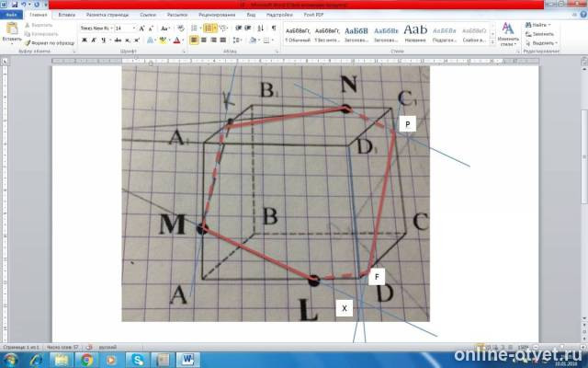Toggle italic formatting

click(x=93, y=40)
